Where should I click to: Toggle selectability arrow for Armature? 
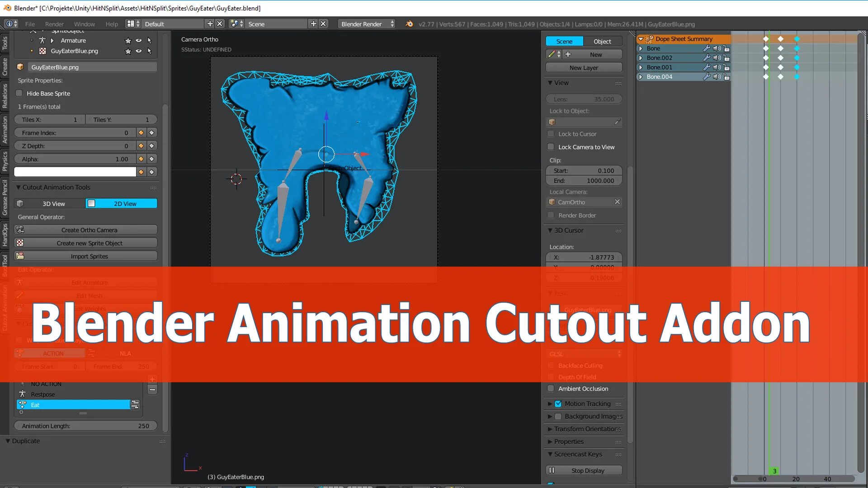(x=149, y=41)
